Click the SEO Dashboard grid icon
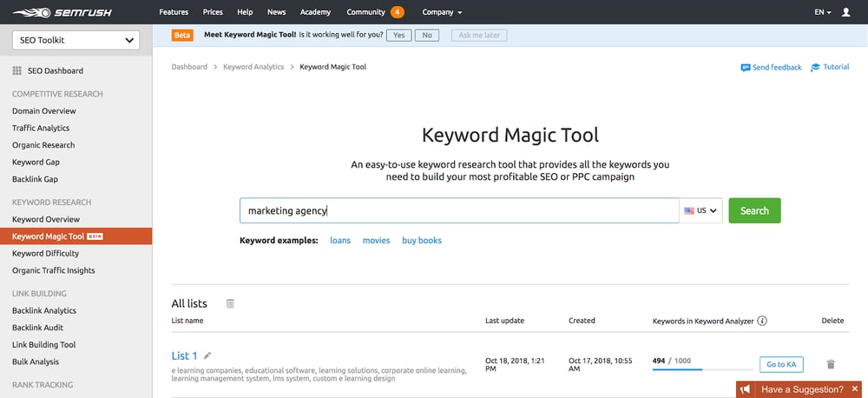868x398 pixels. pyautogui.click(x=17, y=71)
